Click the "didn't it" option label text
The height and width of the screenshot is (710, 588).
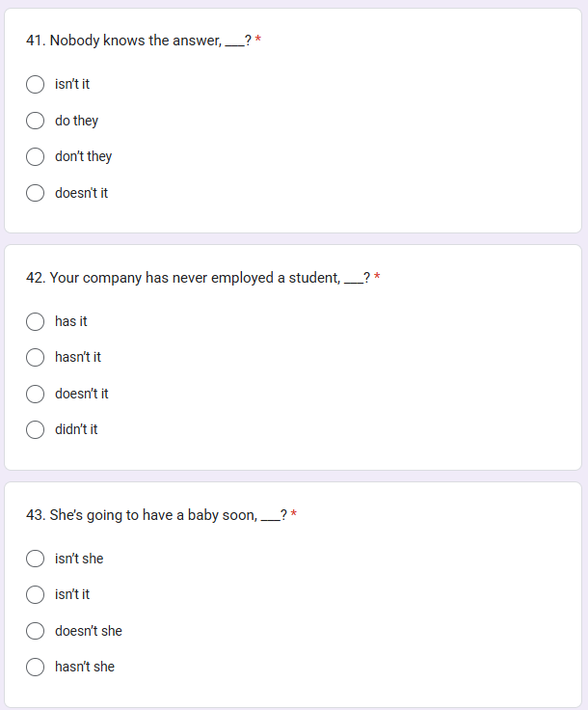(76, 429)
